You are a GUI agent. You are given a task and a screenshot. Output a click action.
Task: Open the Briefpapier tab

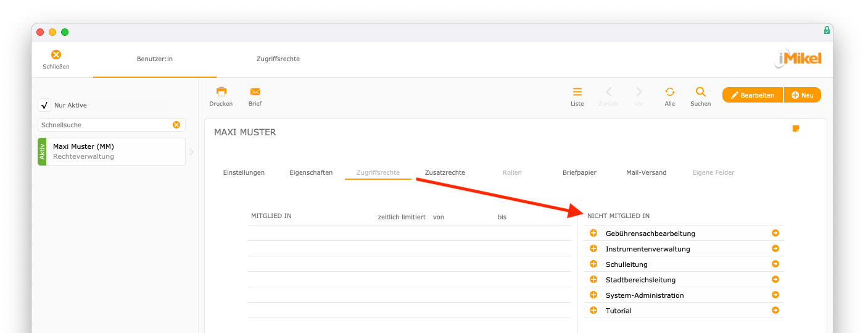579,172
